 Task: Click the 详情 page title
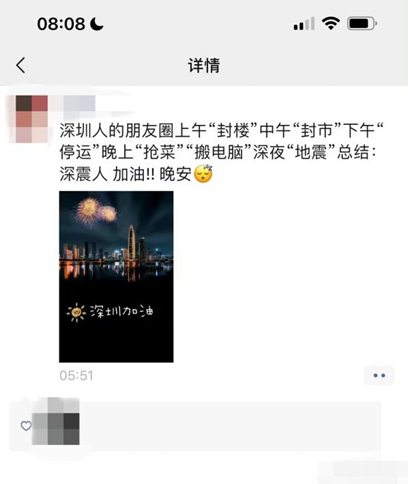(204, 65)
